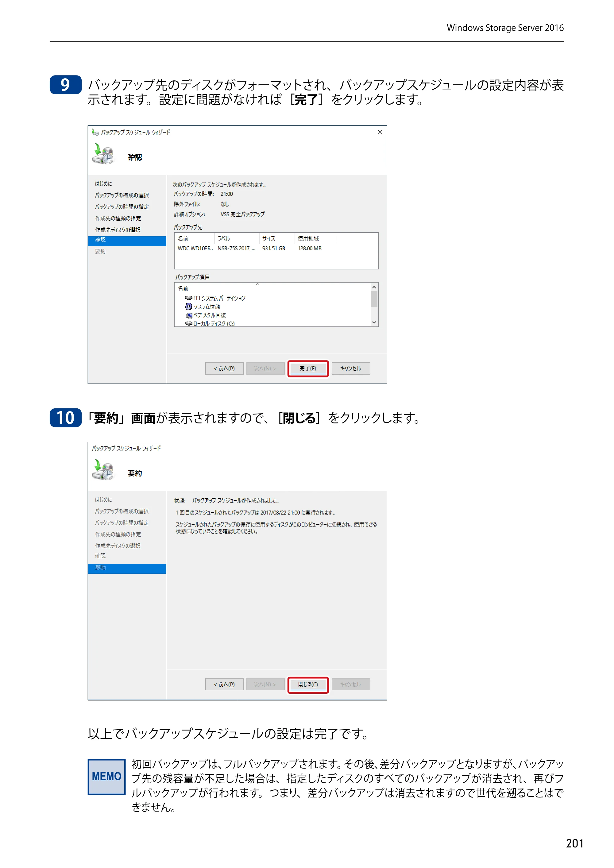614x868 pixels.
Task: Click the 使用領域 column header
Action: 316,238
